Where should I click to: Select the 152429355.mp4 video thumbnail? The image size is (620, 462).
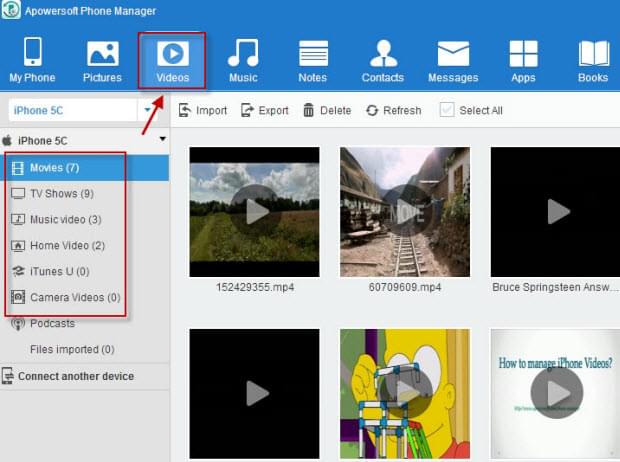click(x=254, y=212)
